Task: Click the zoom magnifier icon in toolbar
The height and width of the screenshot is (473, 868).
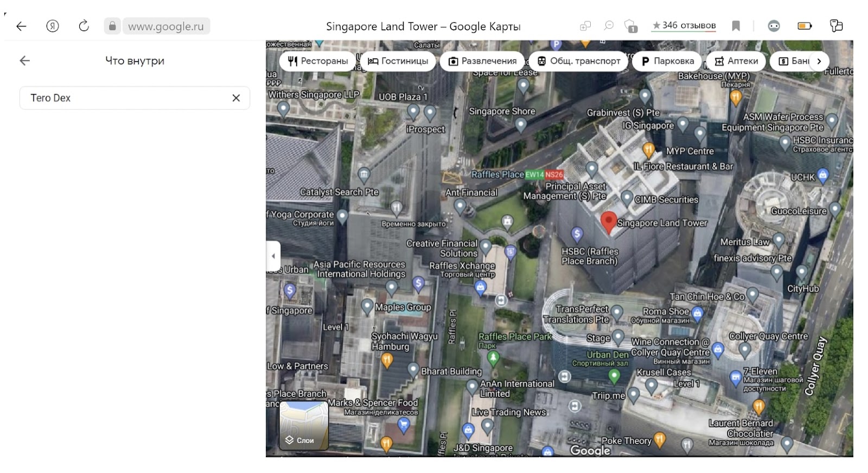Action: pyautogui.click(x=609, y=26)
